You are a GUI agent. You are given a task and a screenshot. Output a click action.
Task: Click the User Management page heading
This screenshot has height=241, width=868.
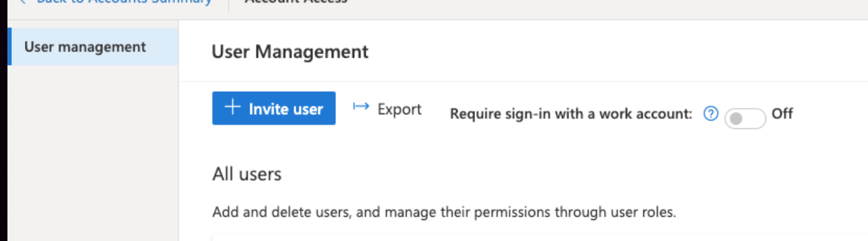(x=290, y=52)
